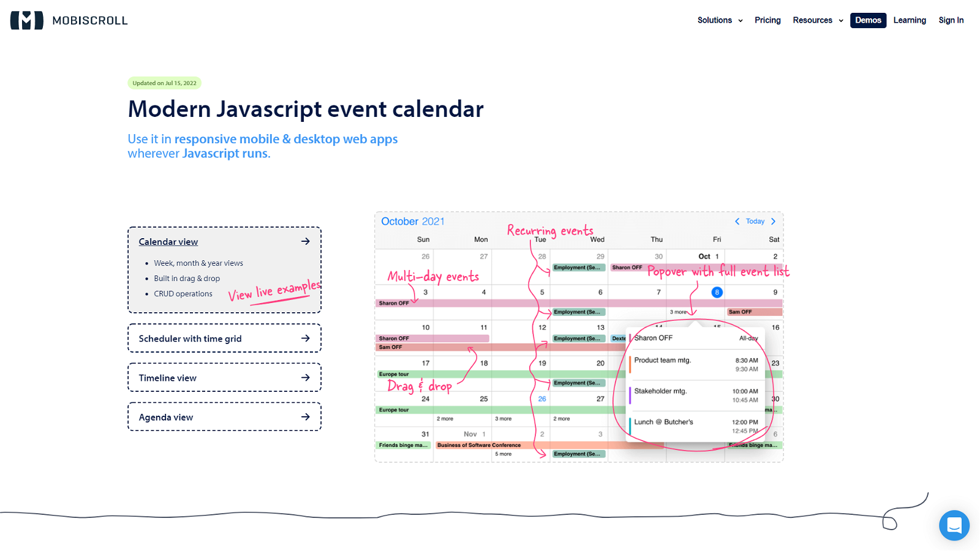Click the Week, month & year views bullet
Viewport: 980px width, 551px height.
pos(198,263)
